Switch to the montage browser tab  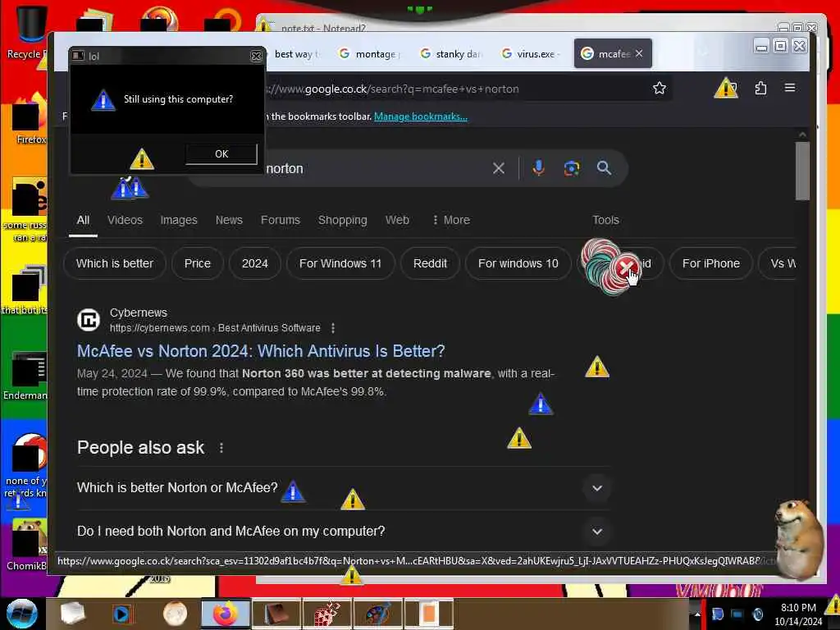pyautogui.click(x=372, y=54)
